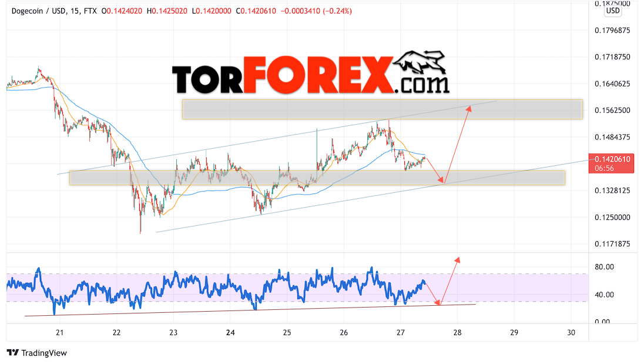This screenshot has height=364, width=644.
Task: Click the change value −0.0003410 (−0.24%)
Action: 316,11
